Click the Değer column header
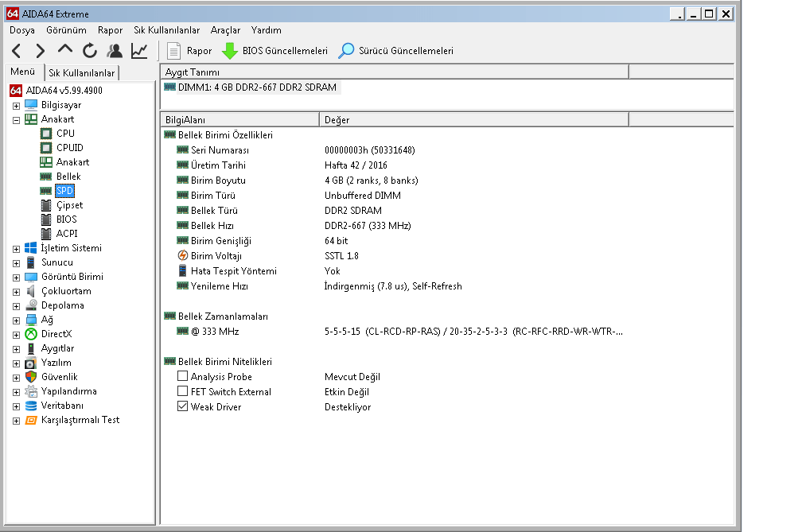The image size is (802, 532). coord(474,119)
